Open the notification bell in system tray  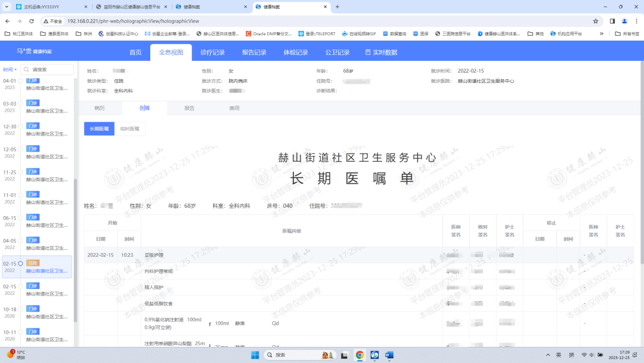coord(635,355)
